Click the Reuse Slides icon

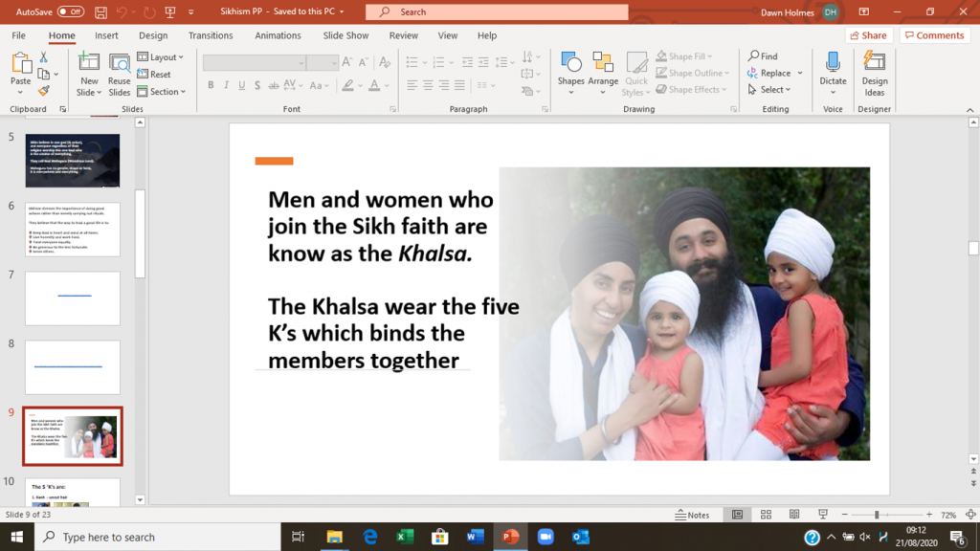pos(120,63)
